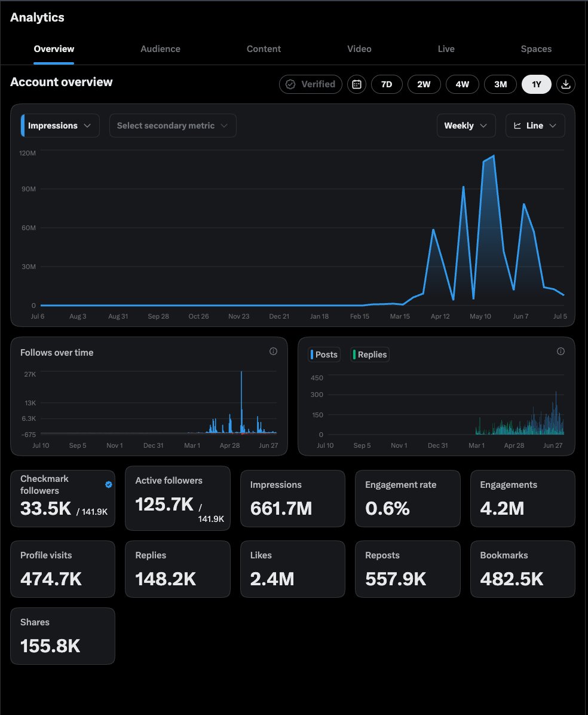The height and width of the screenshot is (715, 588).
Task: Switch to the Audience tab
Action: 161,49
